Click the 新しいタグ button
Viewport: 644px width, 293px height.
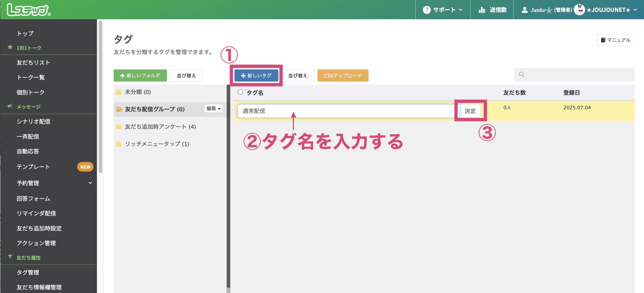coord(256,75)
